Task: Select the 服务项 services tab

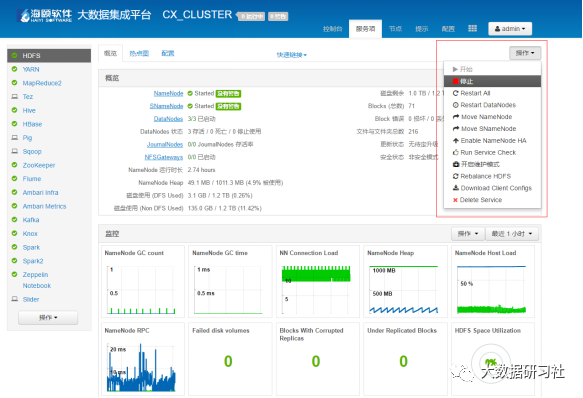Action: 365,29
